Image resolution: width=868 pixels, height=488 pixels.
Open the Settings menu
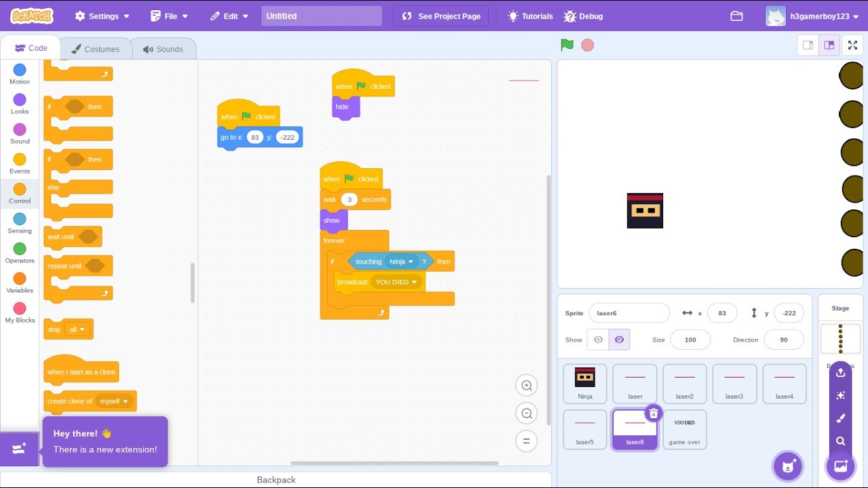[103, 16]
